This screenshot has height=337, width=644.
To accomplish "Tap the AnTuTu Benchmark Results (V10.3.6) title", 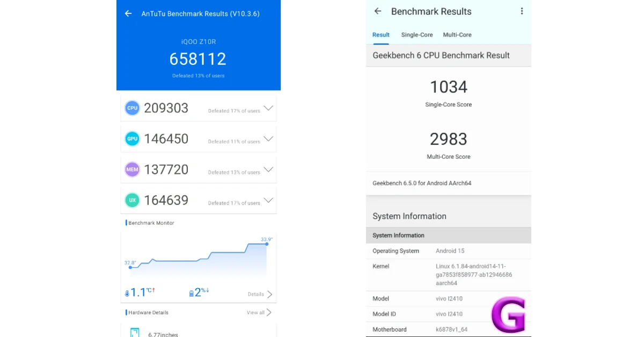I will coord(201,13).
